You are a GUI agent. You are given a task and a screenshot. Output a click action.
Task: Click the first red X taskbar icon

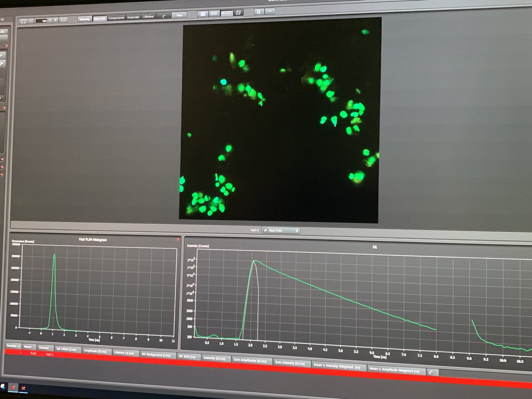coord(14,387)
